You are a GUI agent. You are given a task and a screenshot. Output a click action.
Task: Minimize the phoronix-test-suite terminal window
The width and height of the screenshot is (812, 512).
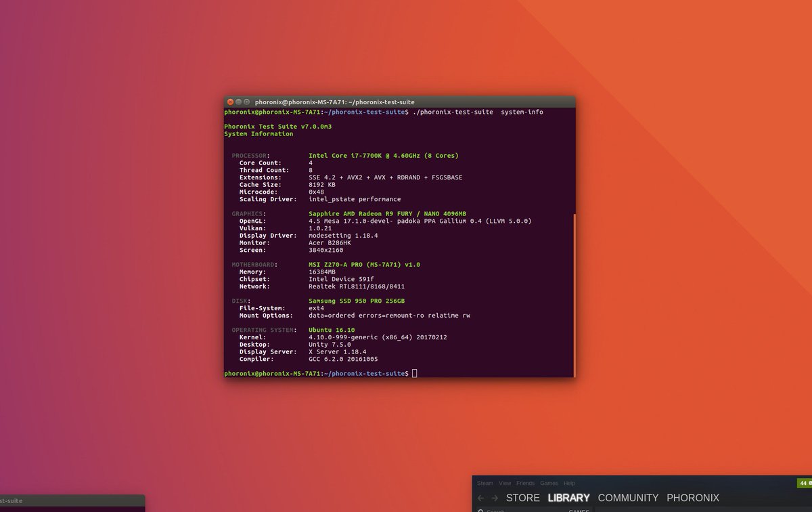[239, 102]
